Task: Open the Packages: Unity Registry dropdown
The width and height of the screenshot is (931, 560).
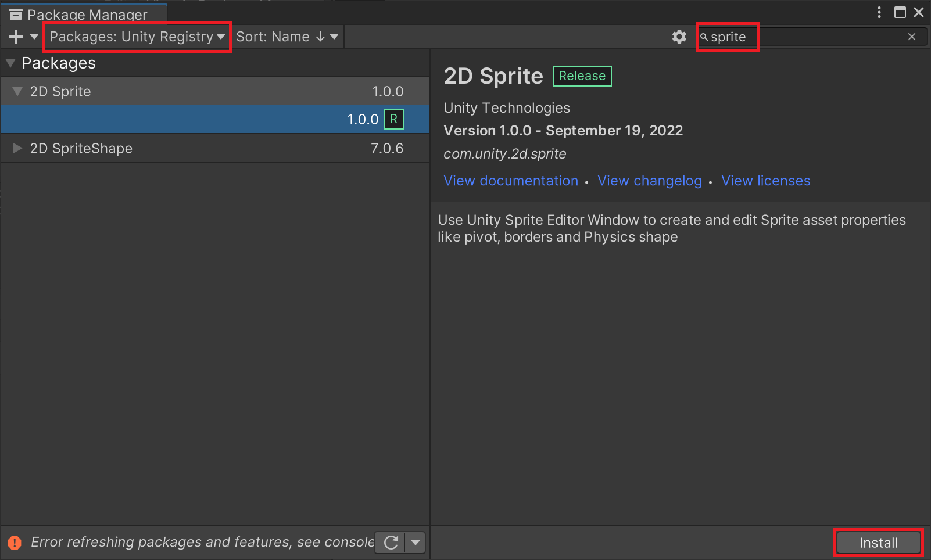Action: [x=137, y=37]
